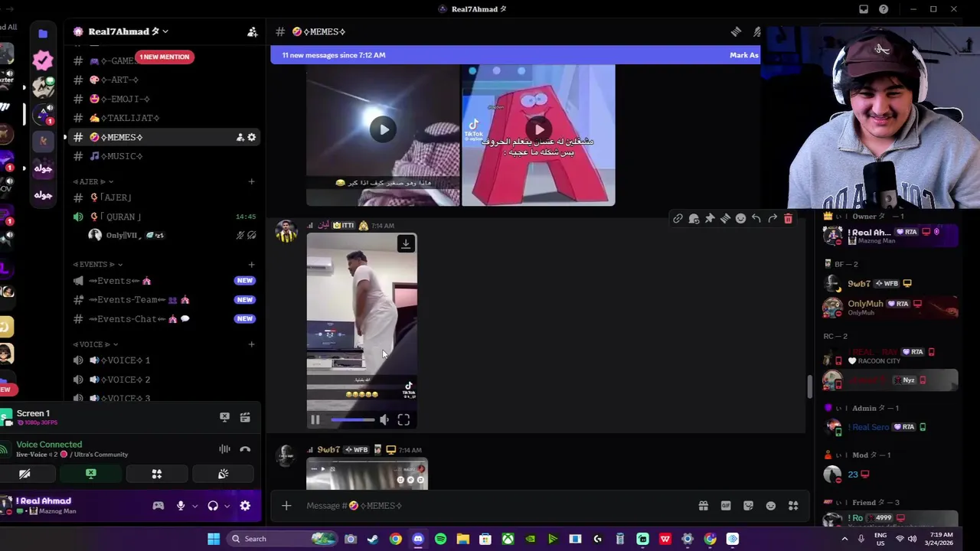This screenshot has width=980, height=551.
Task: Turn on the camera
Action: [x=24, y=474]
